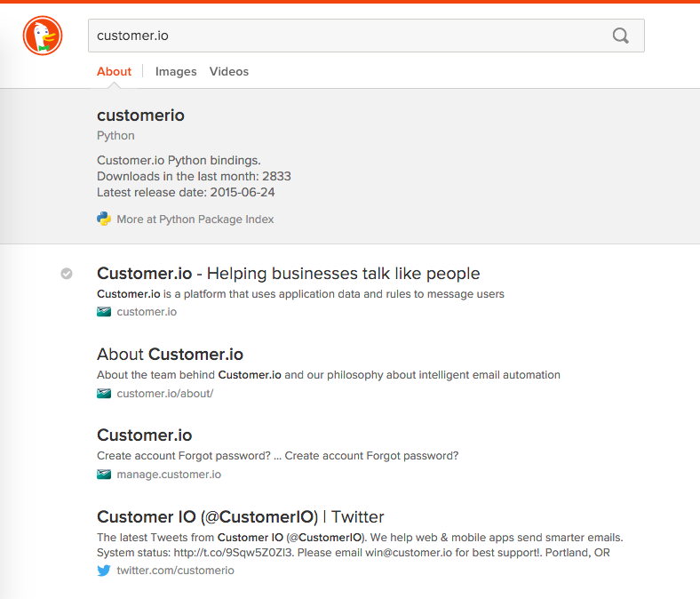Switch to the Videos tab
Image resolution: width=700 pixels, height=599 pixels.
(229, 71)
